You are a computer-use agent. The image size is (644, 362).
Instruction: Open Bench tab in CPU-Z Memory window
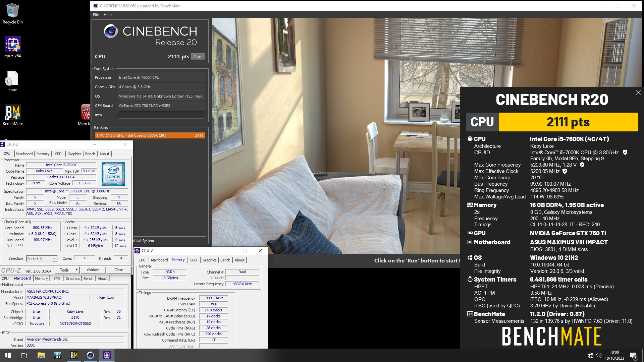point(225,260)
